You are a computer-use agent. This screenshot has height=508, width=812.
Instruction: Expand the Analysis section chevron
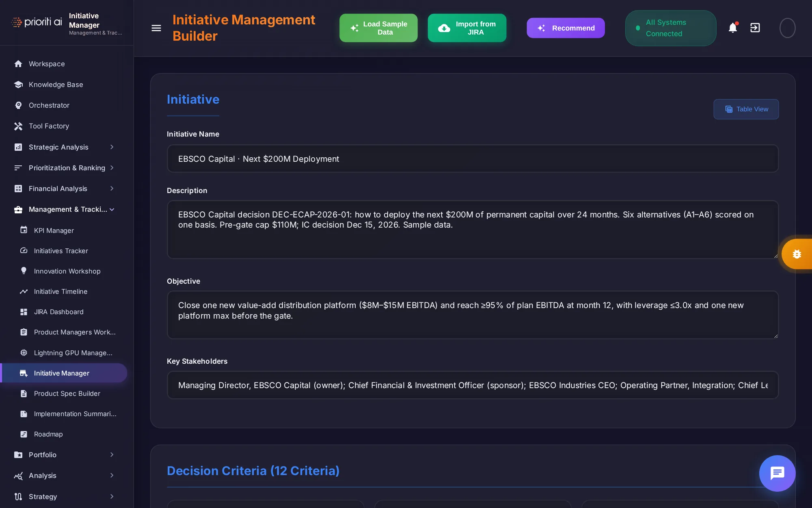112,475
